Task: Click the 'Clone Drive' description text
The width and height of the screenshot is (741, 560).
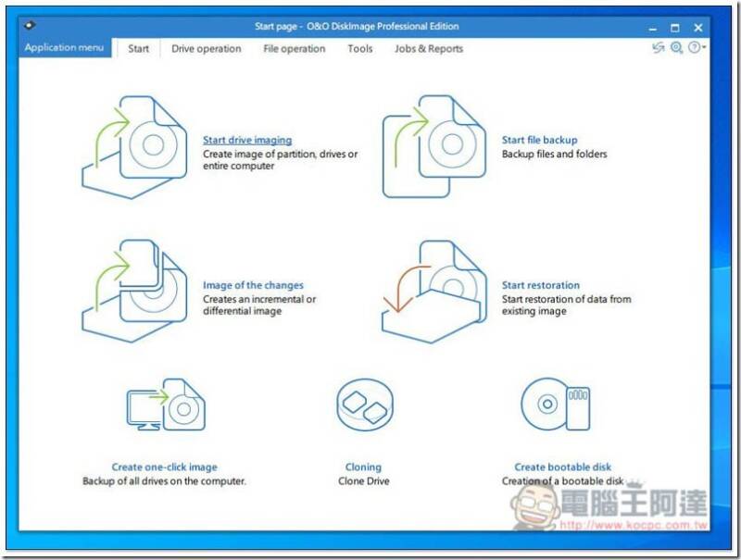Action: [x=364, y=481]
